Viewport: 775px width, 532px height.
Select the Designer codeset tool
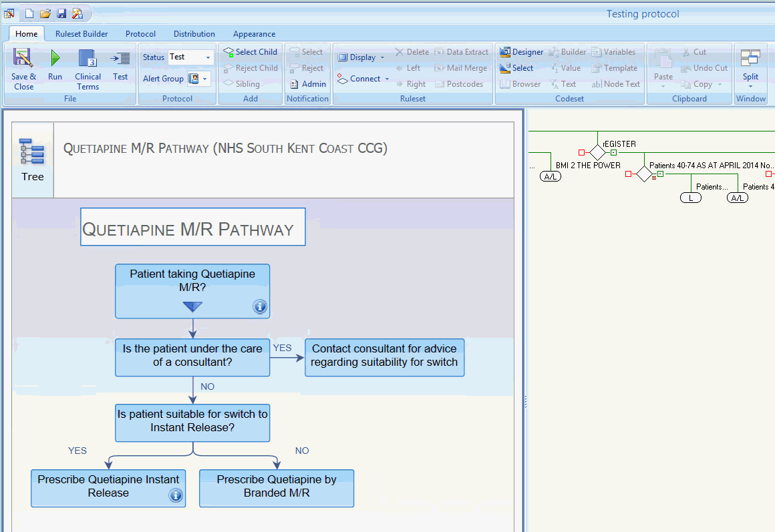pos(522,52)
